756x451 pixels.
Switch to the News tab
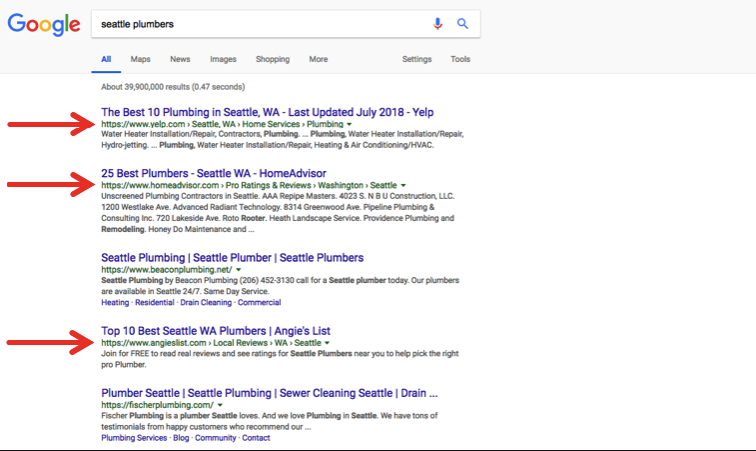180,59
